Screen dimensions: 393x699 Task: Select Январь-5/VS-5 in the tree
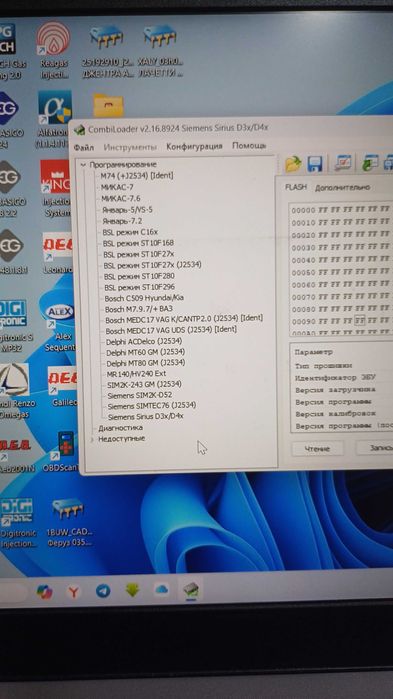127,210
